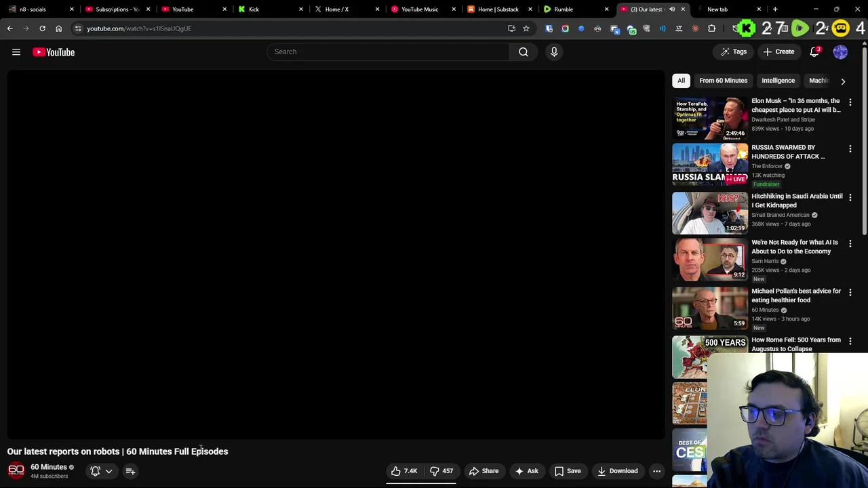The width and height of the screenshot is (868, 488).
Task: Click the add-to-queue icon beside the channel
Action: (130, 471)
